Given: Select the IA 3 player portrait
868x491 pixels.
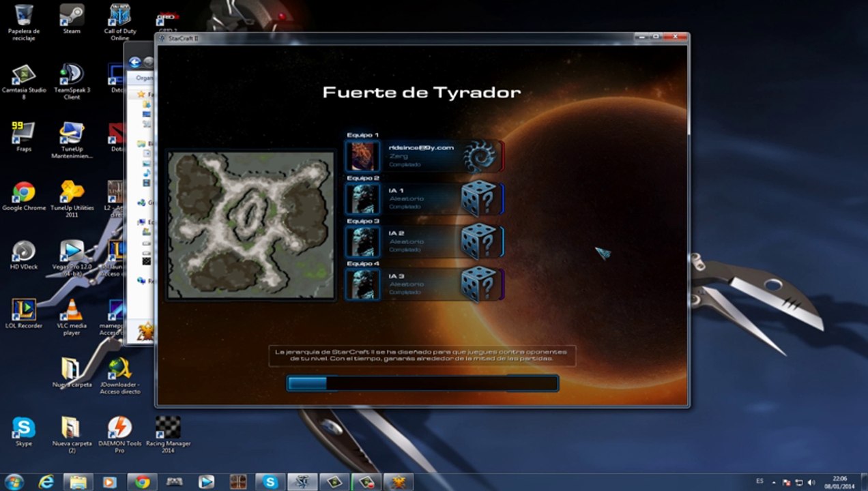Looking at the screenshot, I should pos(362,284).
